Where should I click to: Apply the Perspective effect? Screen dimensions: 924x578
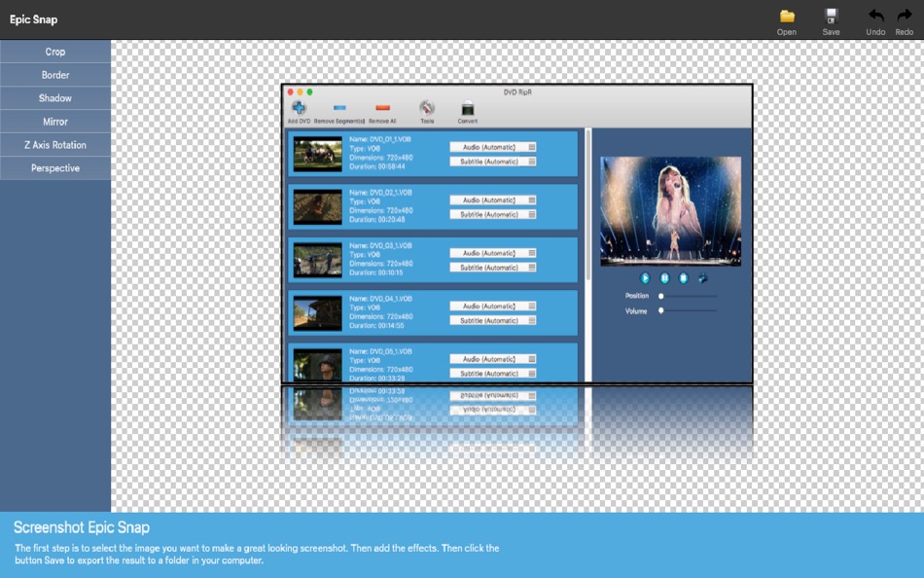click(54, 167)
